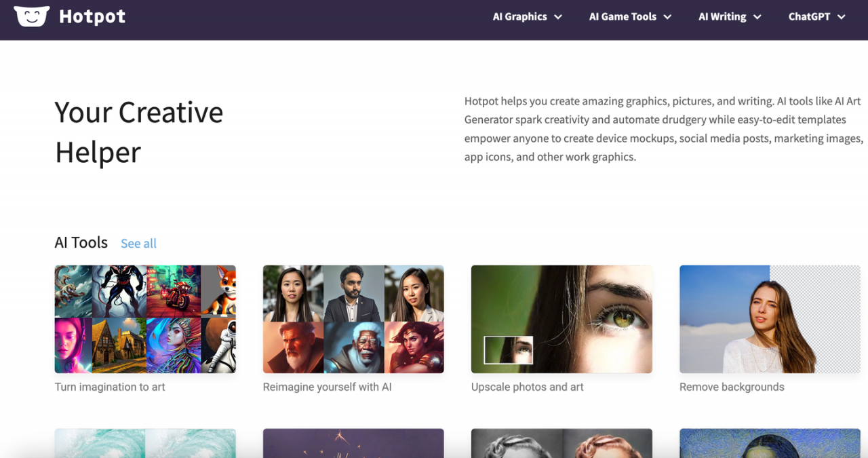
Task: Click the Reimagine yourself with AI caption
Action: coord(328,387)
